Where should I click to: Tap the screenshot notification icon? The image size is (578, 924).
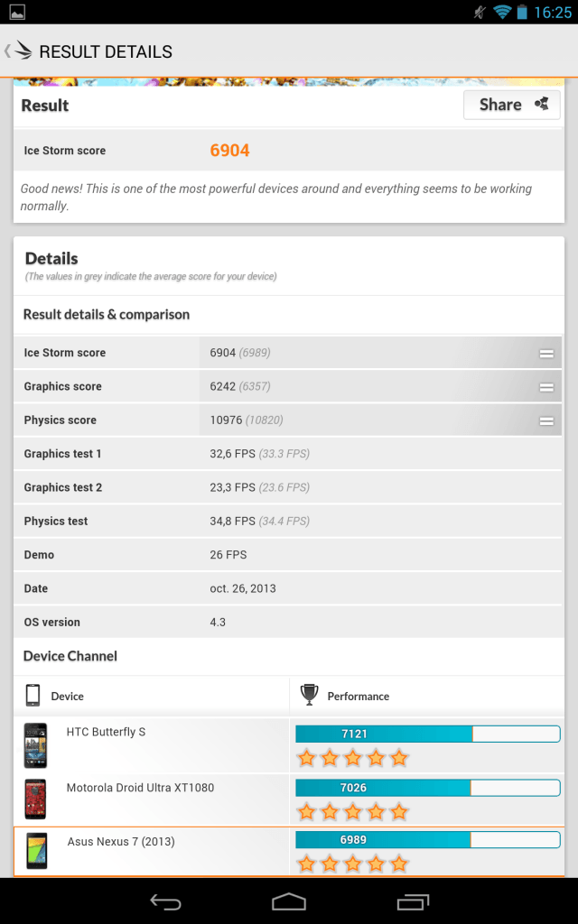coord(17,12)
